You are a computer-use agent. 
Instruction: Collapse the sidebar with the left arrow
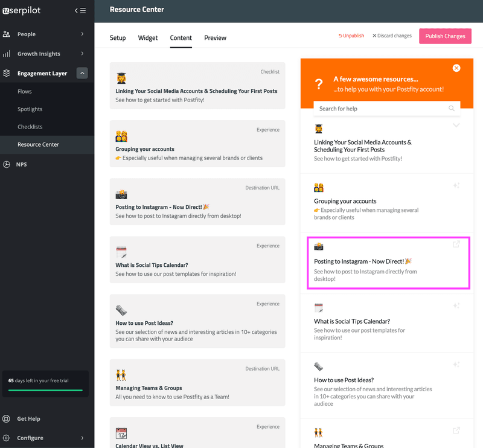point(75,10)
